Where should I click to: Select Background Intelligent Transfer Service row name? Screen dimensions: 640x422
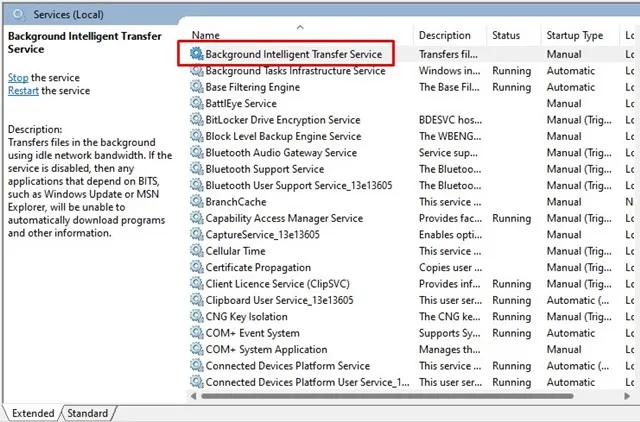[293, 54]
